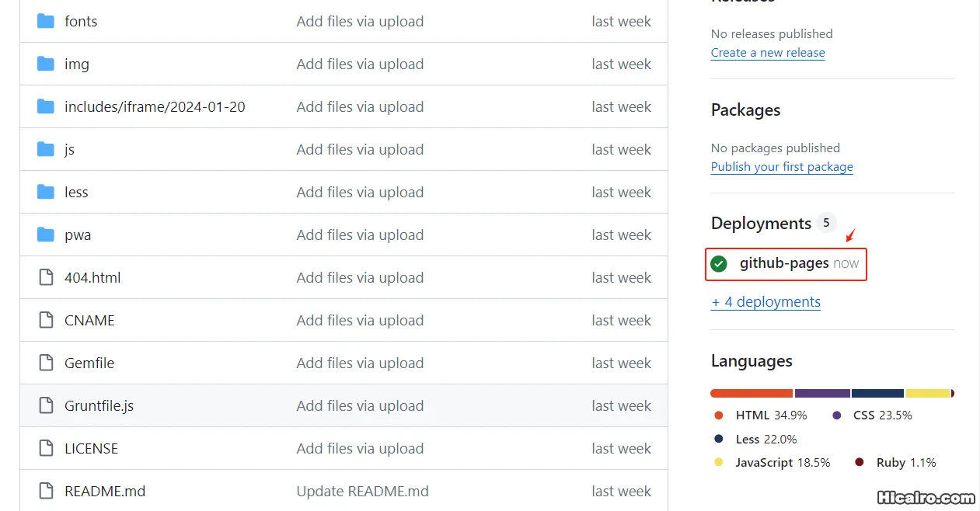Open the less directory
Image resolution: width=980 pixels, height=511 pixels.
(x=75, y=192)
